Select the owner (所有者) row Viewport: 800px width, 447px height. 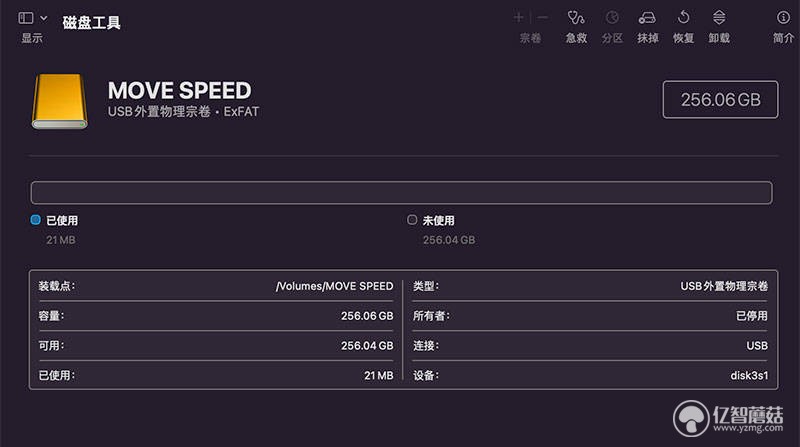click(590, 316)
